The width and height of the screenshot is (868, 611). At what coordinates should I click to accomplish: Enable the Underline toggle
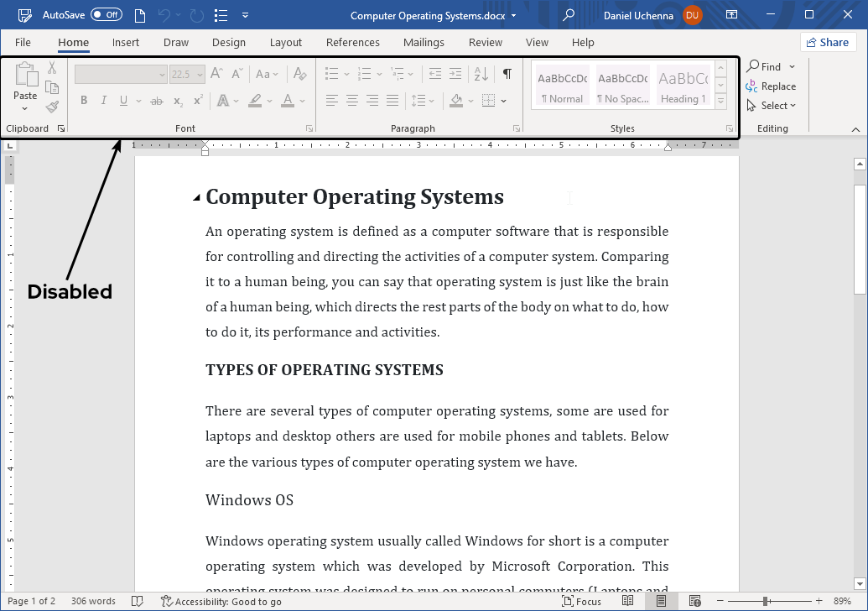(122, 100)
